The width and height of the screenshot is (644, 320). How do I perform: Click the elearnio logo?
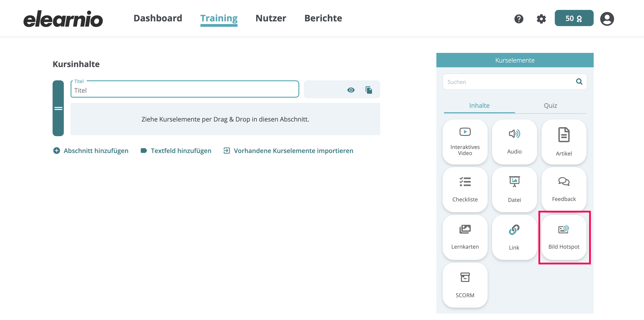(63, 19)
